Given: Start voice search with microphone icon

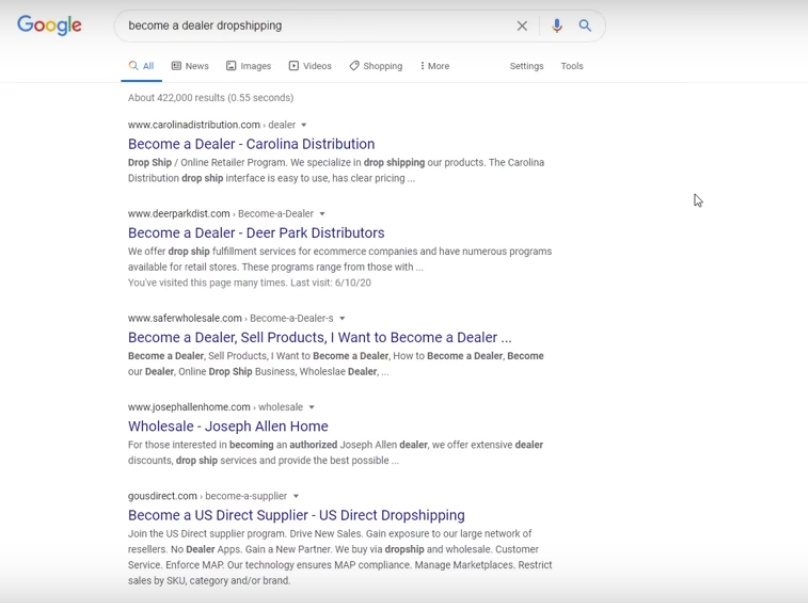Looking at the screenshot, I should [x=557, y=26].
